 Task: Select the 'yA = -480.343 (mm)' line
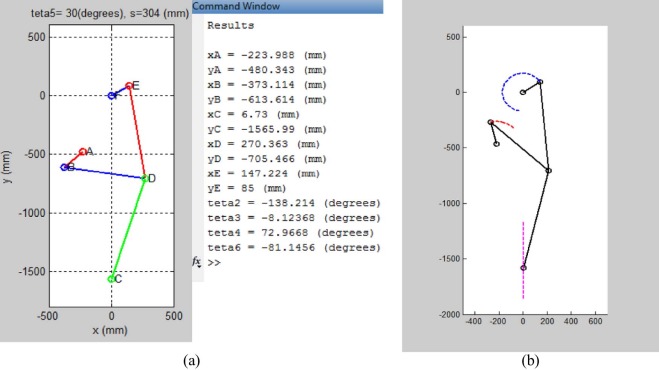click(267, 70)
